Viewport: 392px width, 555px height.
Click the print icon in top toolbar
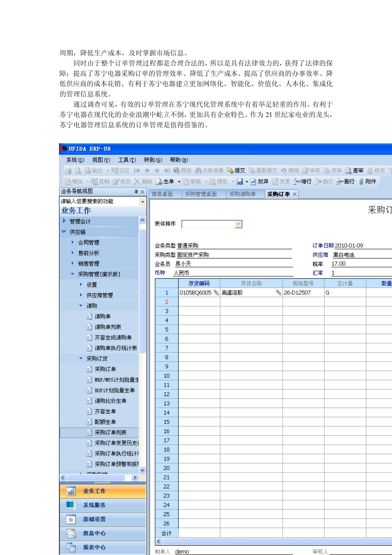coord(68,171)
